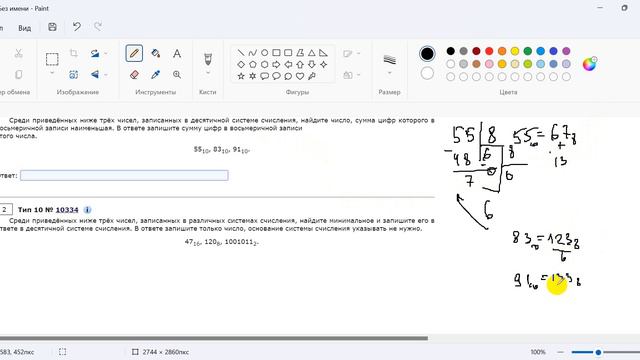Choose the Rounded rectangle shape
Image resolution: width=640 pixels, height=360 pixels.
(288, 53)
